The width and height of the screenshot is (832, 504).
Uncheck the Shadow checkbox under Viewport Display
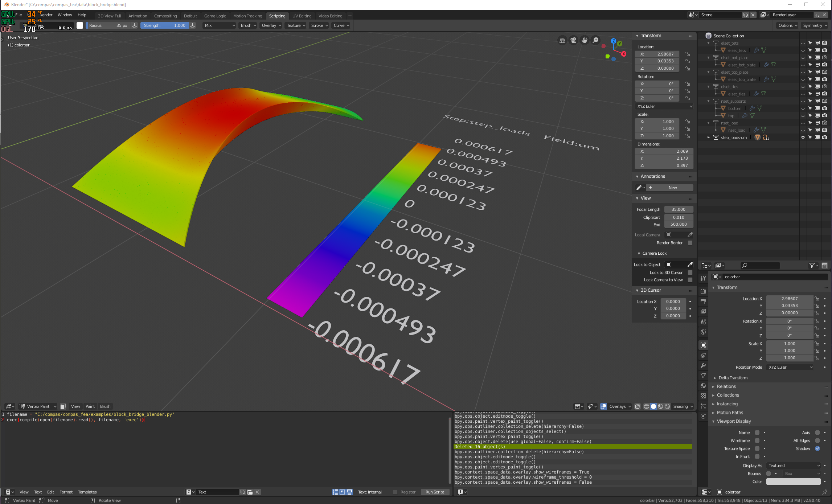pos(817,448)
